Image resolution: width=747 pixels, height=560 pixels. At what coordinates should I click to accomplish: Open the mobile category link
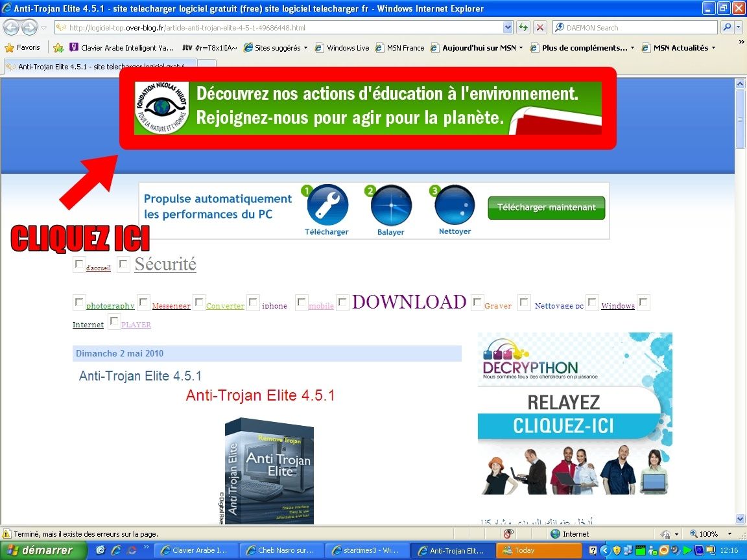pos(321,306)
